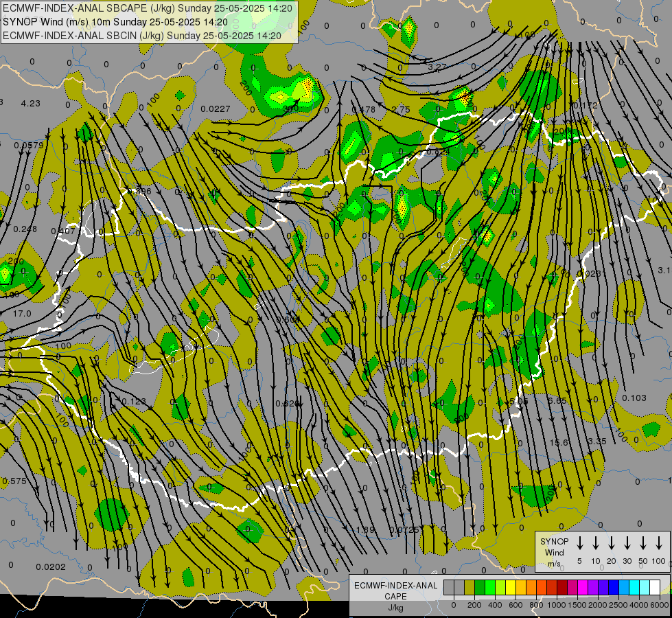Viewport: 672px width, 618px height.
Task: Pick the dark green swatch in CAPE legend
Action: click(x=480, y=588)
